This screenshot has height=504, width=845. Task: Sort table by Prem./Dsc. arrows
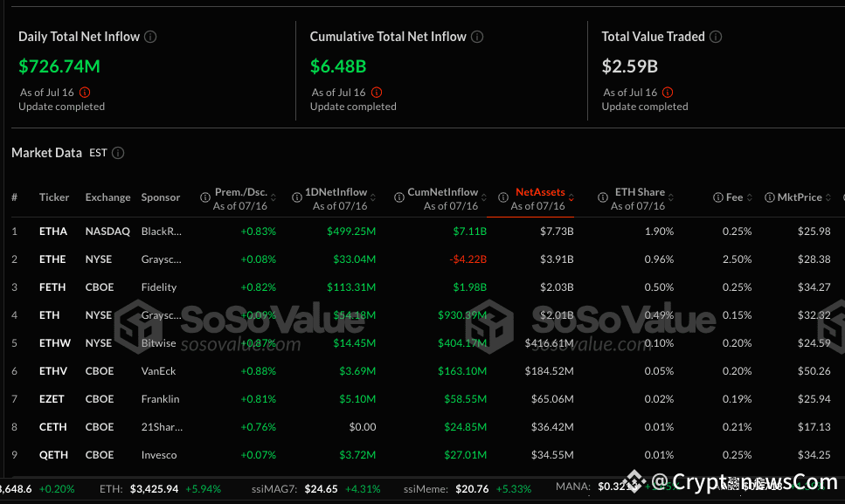point(274,197)
